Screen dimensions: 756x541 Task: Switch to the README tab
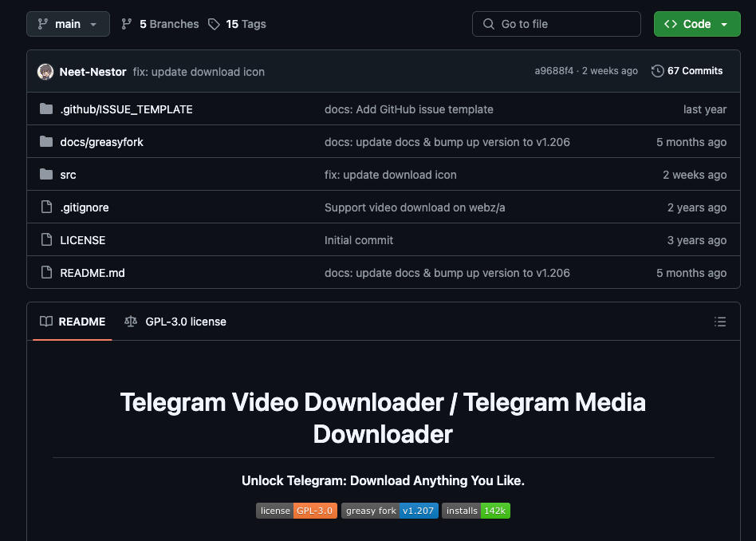73,322
